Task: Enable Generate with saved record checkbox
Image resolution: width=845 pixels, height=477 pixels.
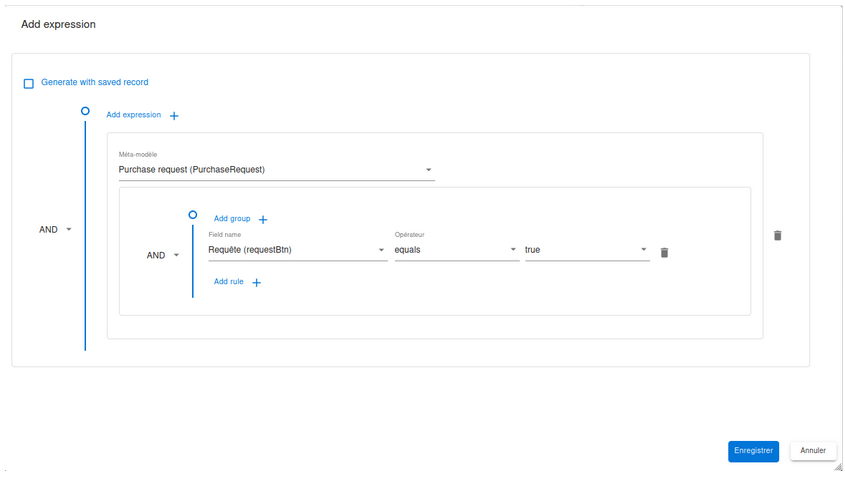Action: [29, 83]
